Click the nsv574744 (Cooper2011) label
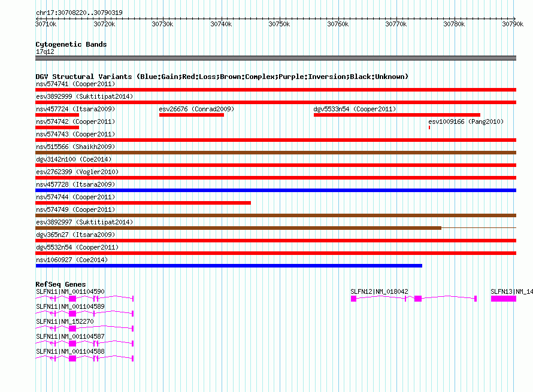The height and width of the screenshot is (392, 533). click(x=75, y=197)
